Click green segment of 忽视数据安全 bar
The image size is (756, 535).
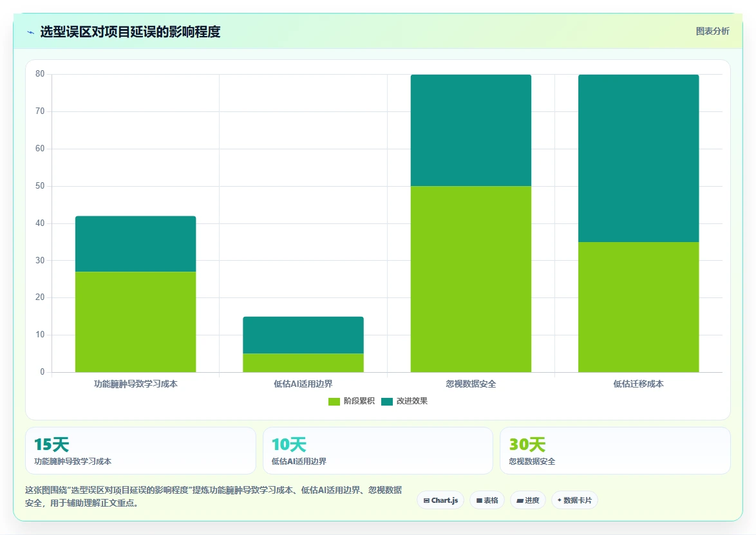pyautogui.click(x=471, y=279)
